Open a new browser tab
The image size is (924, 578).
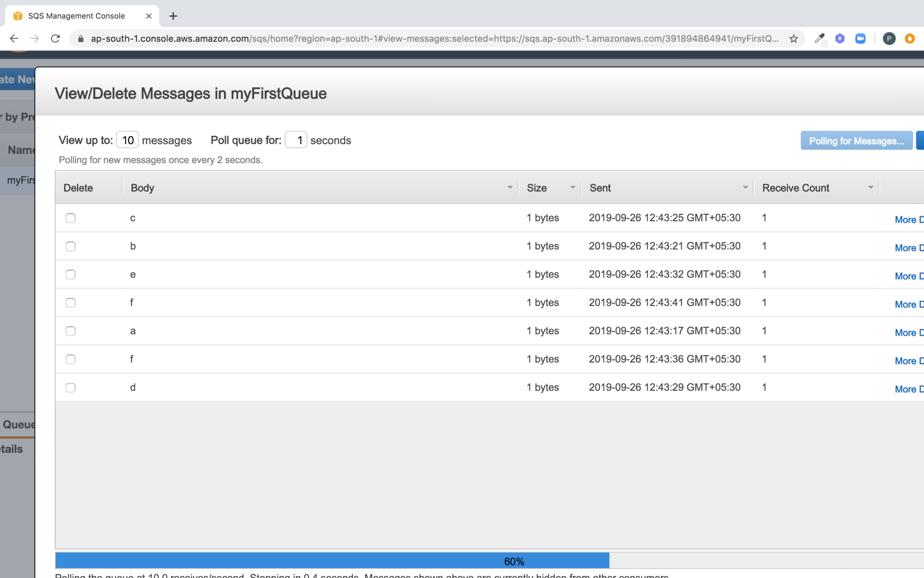tap(173, 16)
